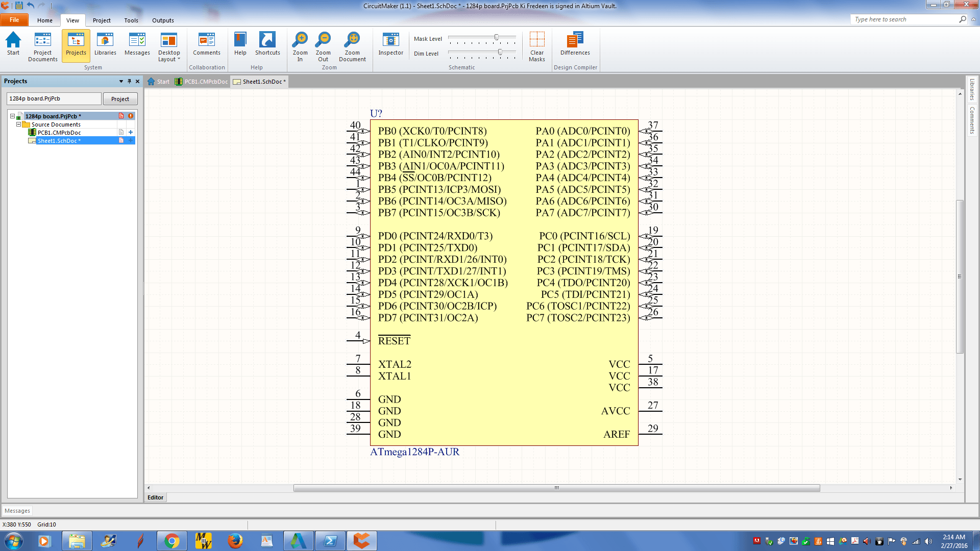Click the horizontal scrollbar thumb
The width and height of the screenshot is (980, 551).
point(556,488)
